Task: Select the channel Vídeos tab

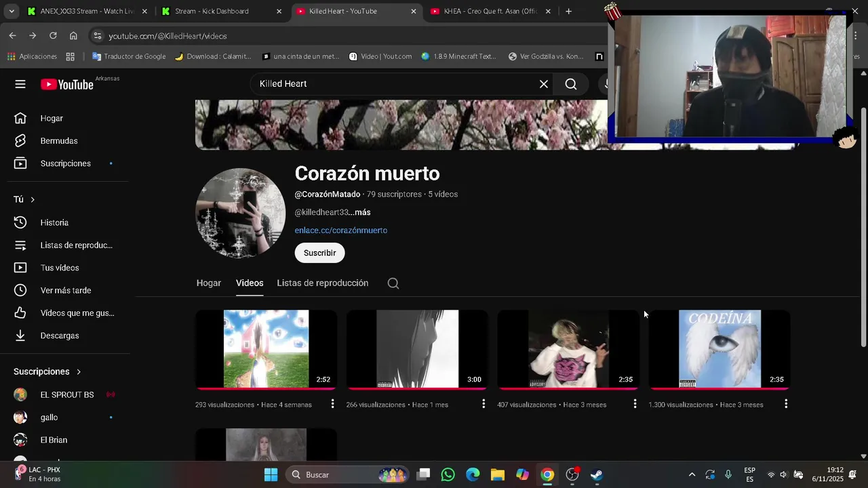Action: [x=250, y=283]
